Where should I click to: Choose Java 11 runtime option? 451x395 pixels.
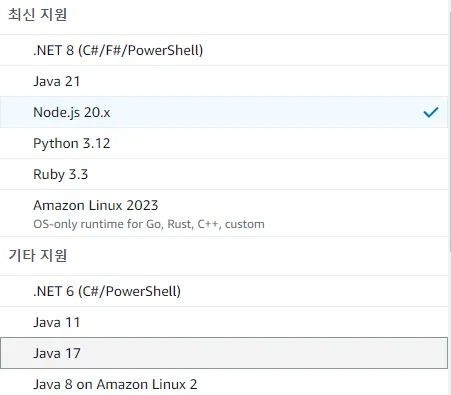(224, 322)
